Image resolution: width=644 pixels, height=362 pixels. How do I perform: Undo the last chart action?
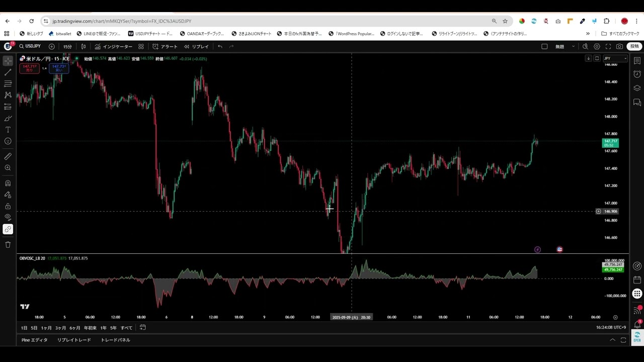point(220,46)
